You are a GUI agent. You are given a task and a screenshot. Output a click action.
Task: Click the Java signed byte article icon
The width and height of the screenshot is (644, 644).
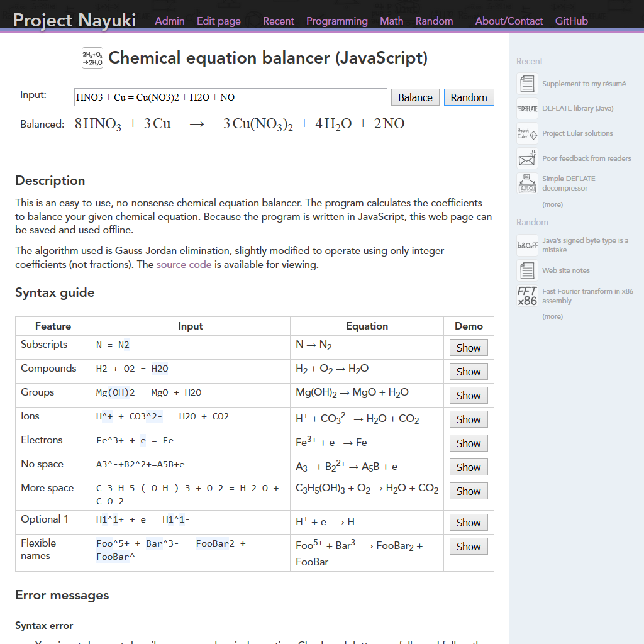(527, 245)
